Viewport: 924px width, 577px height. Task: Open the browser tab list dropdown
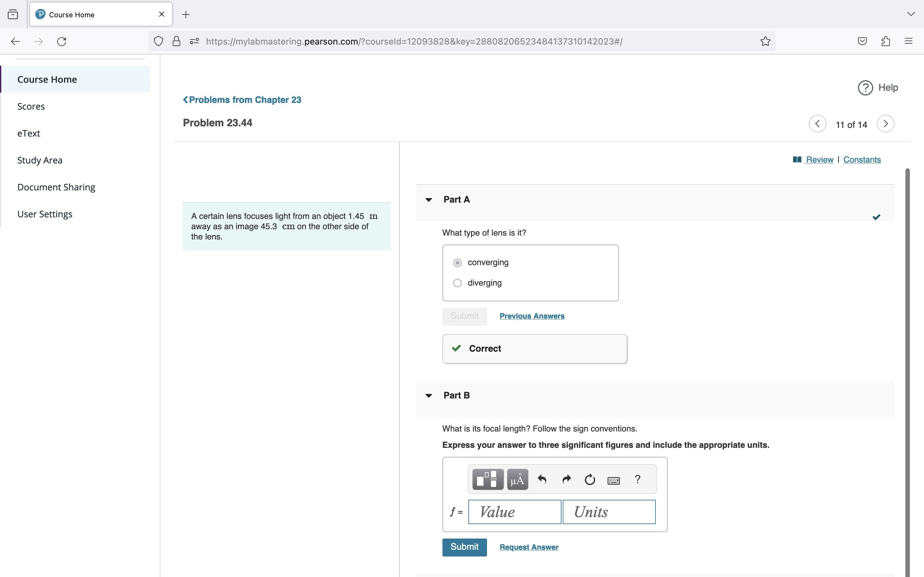(x=911, y=14)
